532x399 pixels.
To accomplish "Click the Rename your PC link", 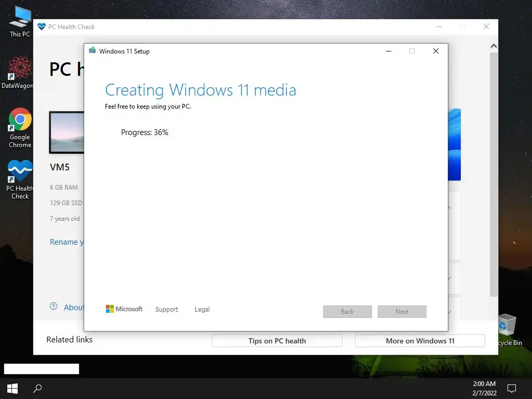I will click(x=67, y=242).
